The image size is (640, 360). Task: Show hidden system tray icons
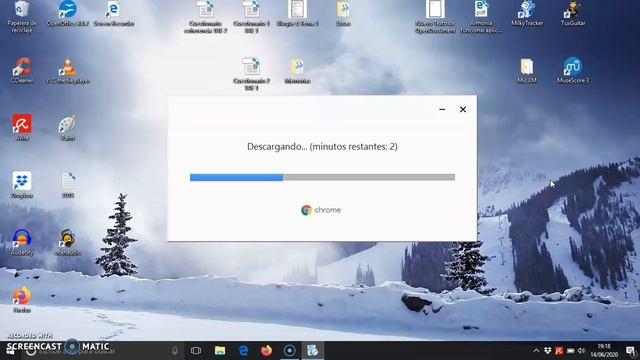536,351
